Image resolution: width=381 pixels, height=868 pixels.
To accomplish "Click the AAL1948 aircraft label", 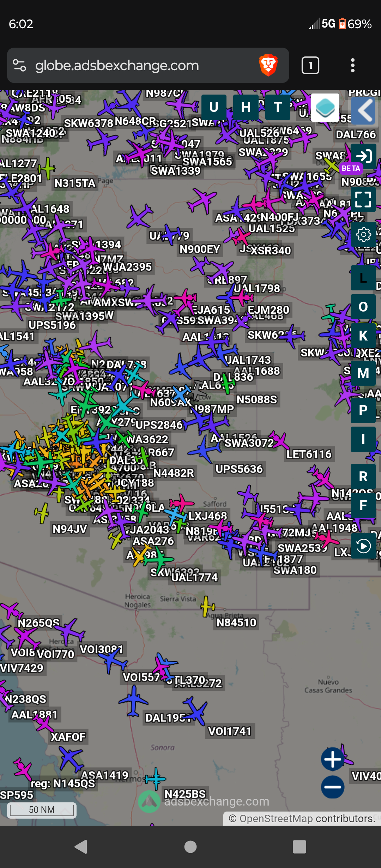I will click(x=334, y=528).
